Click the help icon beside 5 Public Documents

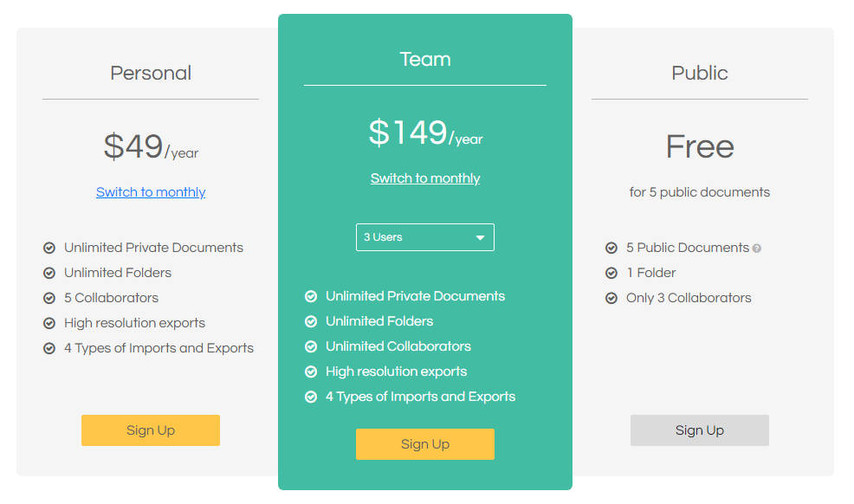point(758,248)
